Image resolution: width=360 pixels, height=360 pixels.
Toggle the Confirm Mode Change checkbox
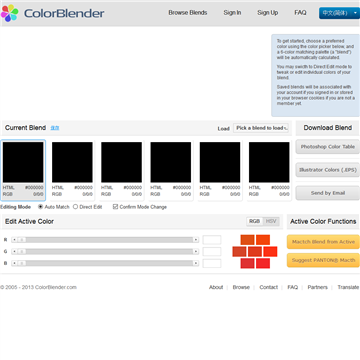click(x=115, y=207)
